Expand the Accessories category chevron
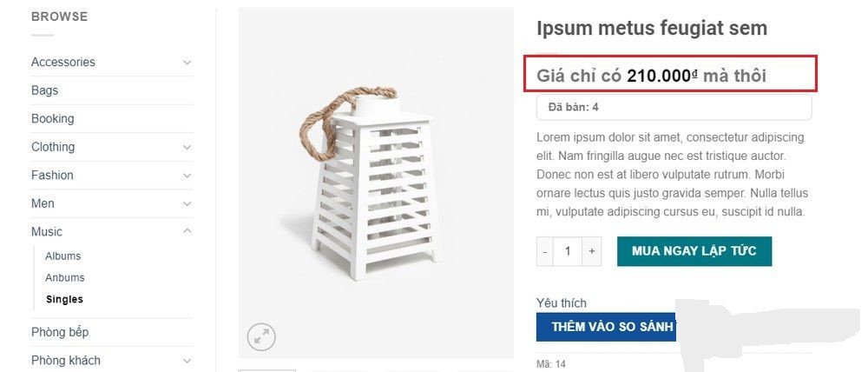This screenshot has width=868, height=372. tap(187, 63)
